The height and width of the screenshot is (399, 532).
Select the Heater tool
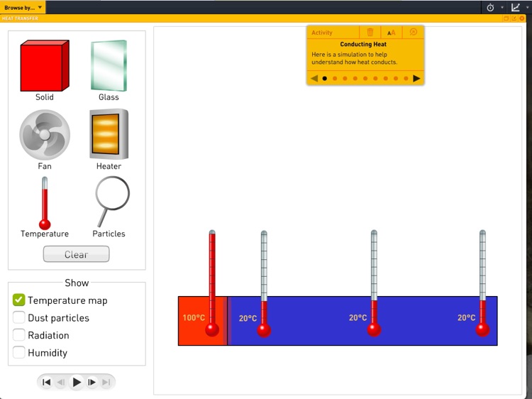coord(109,134)
